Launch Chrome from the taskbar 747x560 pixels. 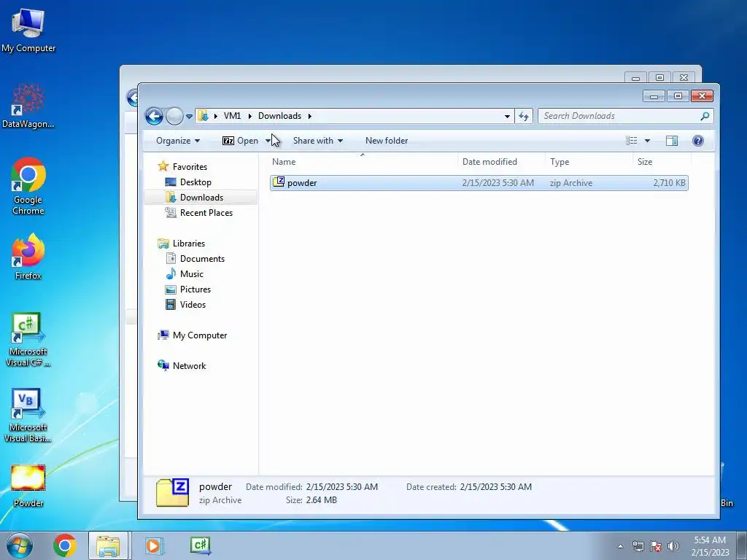[x=65, y=545]
